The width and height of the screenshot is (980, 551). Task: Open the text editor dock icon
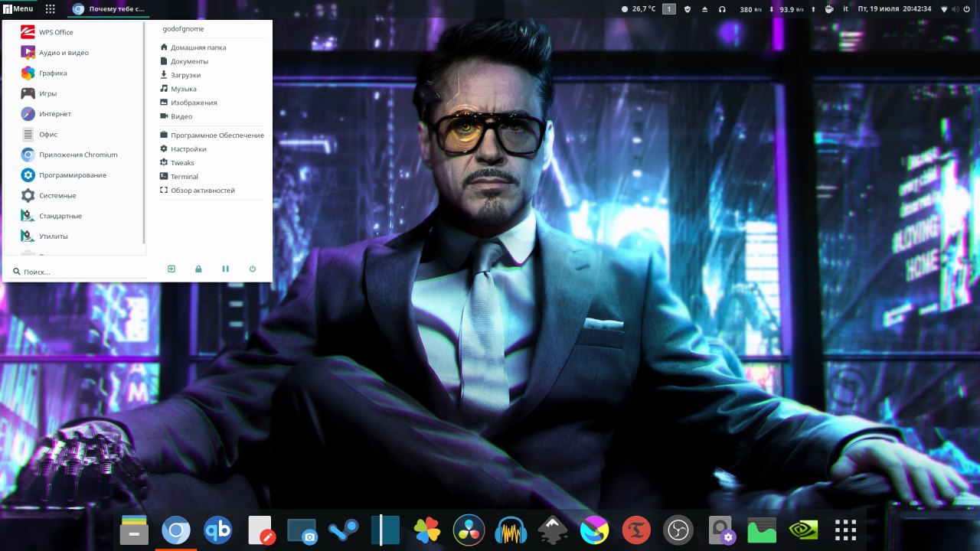pos(261,530)
